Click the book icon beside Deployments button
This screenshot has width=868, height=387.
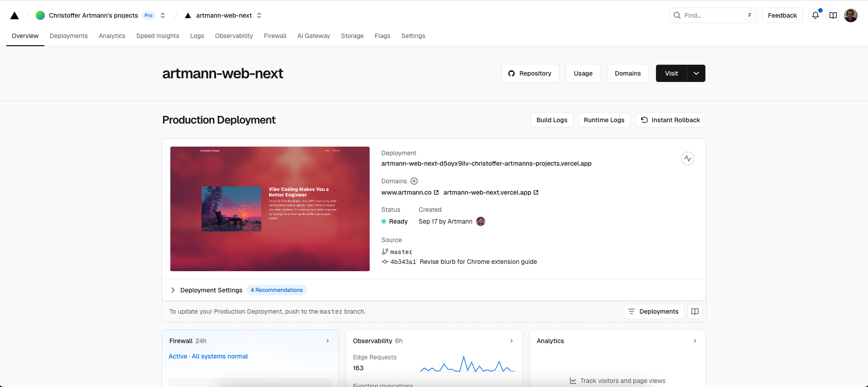click(695, 311)
